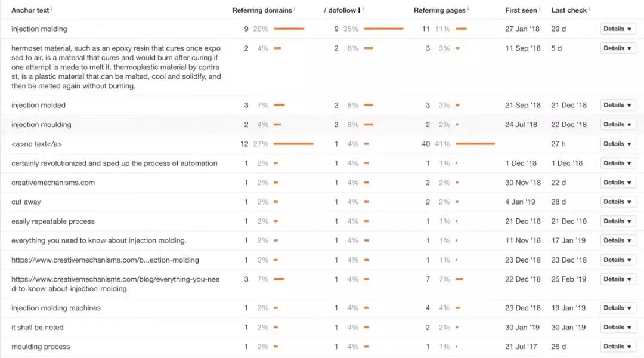This screenshot has height=358, width=644.
Task: Expand Details for "moulding process" row
Action: click(618, 347)
